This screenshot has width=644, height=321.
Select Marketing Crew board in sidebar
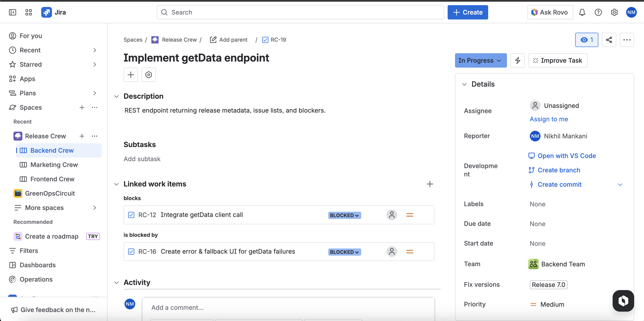(x=54, y=165)
